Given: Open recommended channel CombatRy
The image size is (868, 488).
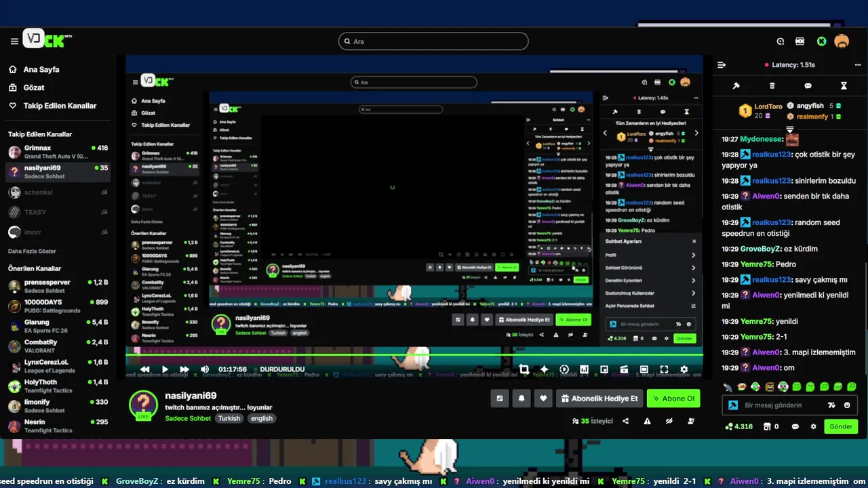Looking at the screenshot, I should click(57, 346).
